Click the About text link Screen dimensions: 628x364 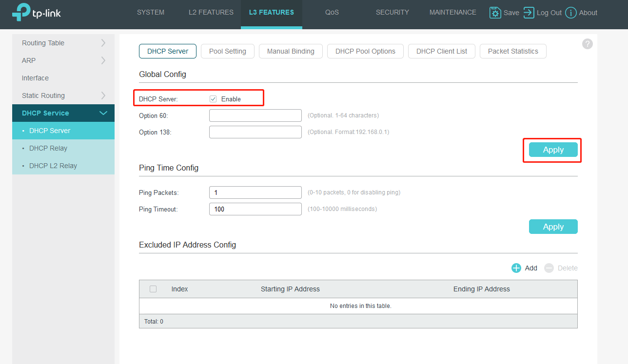point(589,13)
